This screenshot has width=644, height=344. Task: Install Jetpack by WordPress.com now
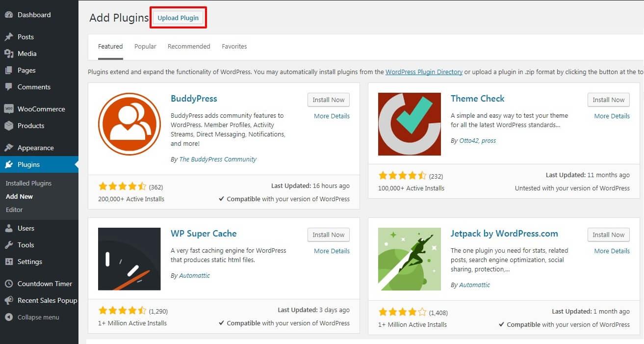[x=609, y=235]
